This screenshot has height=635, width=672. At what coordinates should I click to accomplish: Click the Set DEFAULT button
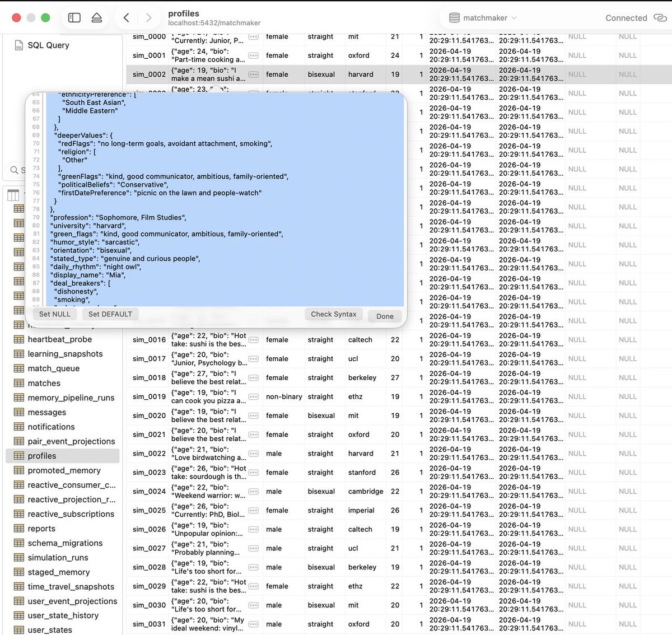pos(110,314)
